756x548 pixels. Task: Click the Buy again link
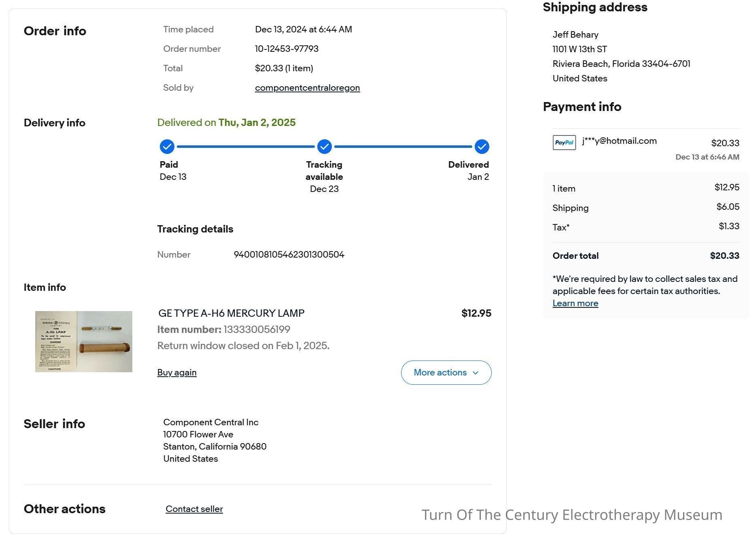[x=177, y=373]
